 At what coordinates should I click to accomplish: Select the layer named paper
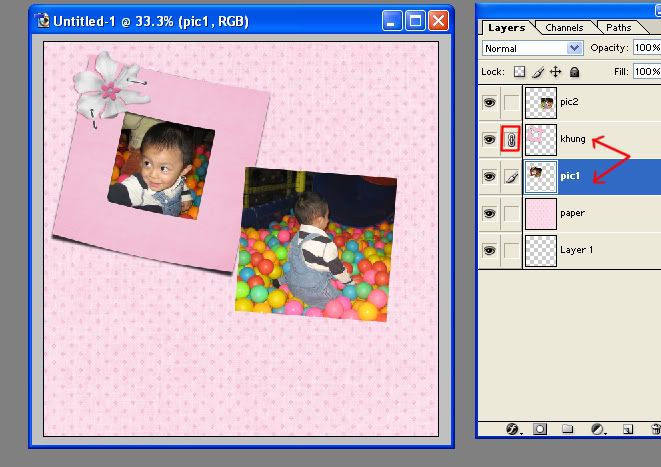(572, 213)
